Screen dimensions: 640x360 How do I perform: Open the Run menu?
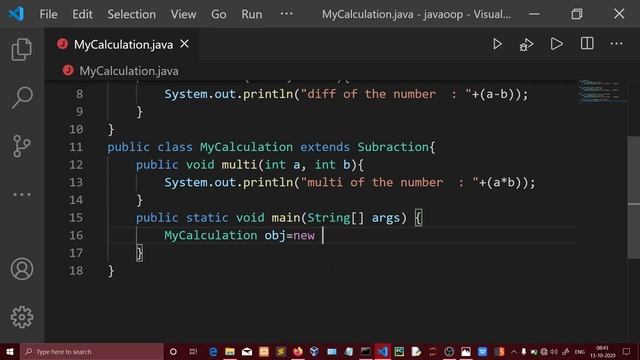tap(251, 14)
